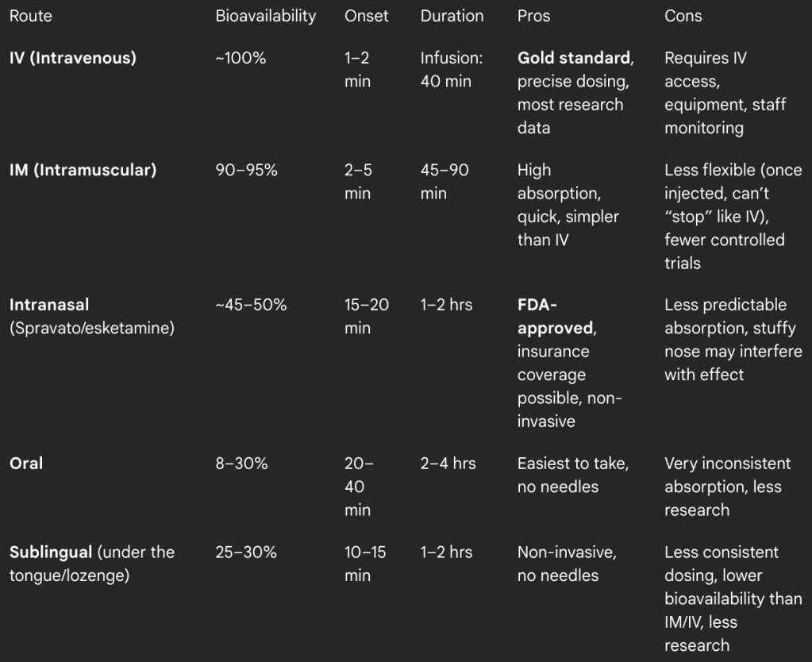Select the Oral route label
The image size is (812, 662).
point(26,464)
